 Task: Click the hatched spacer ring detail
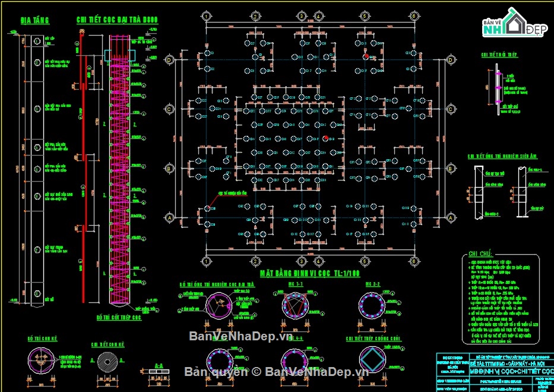pyautogui.click(x=107, y=362)
